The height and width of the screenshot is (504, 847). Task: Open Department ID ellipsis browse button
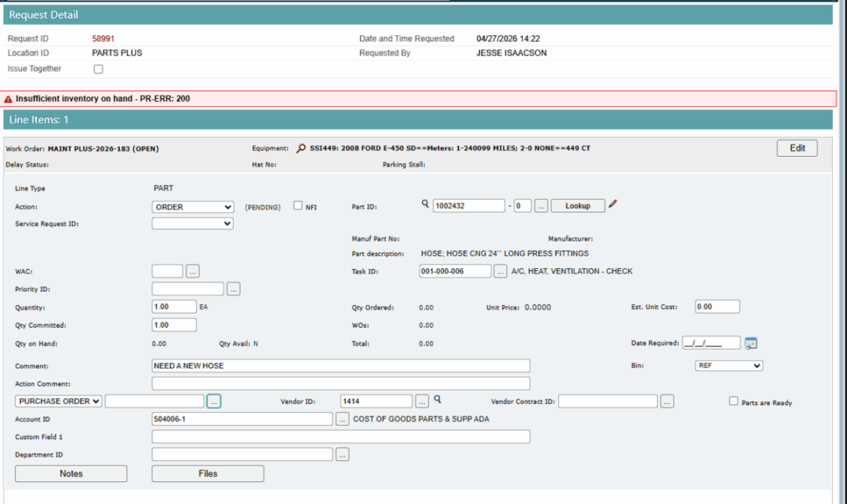tap(343, 455)
